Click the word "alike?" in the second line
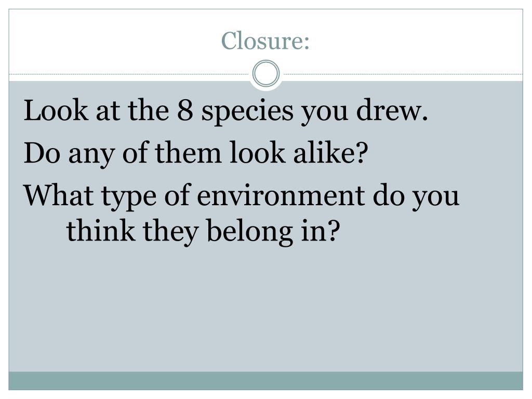Image resolution: width=532 pixels, height=399 pixels. [330, 153]
